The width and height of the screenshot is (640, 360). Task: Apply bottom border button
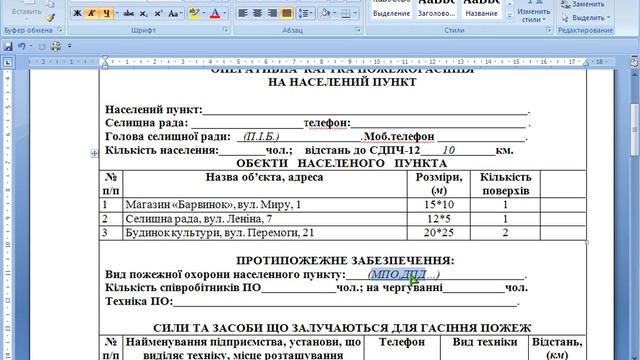pyautogui.click(x=346, y=13)
